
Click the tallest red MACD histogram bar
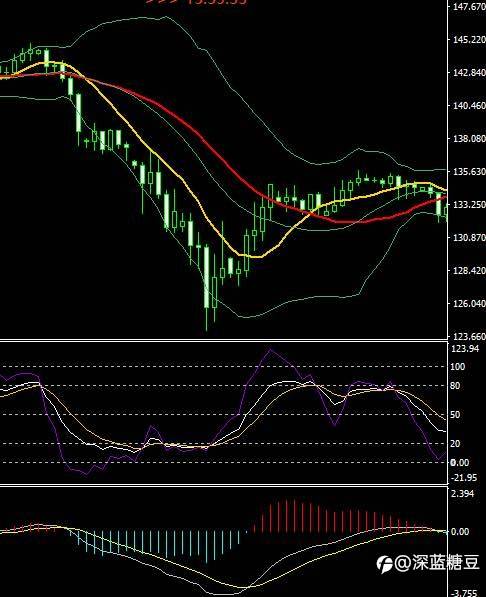point(286,516)
